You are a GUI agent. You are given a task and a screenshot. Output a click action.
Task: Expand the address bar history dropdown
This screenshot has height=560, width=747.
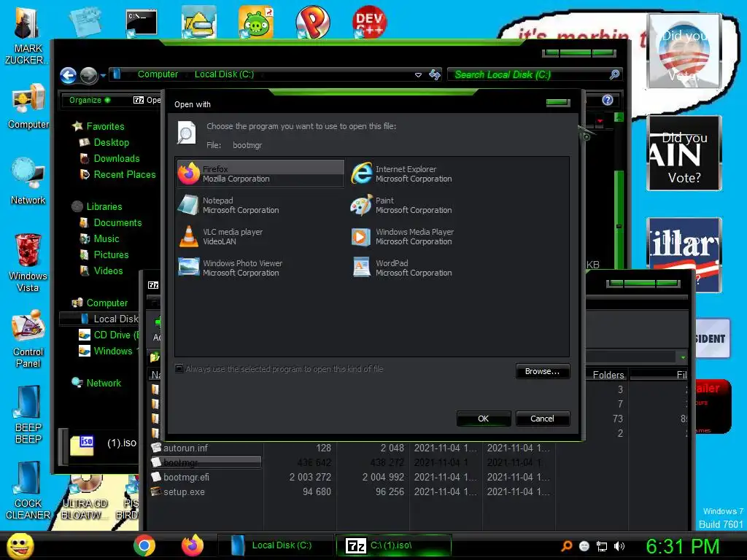click(x=418, y=75)
